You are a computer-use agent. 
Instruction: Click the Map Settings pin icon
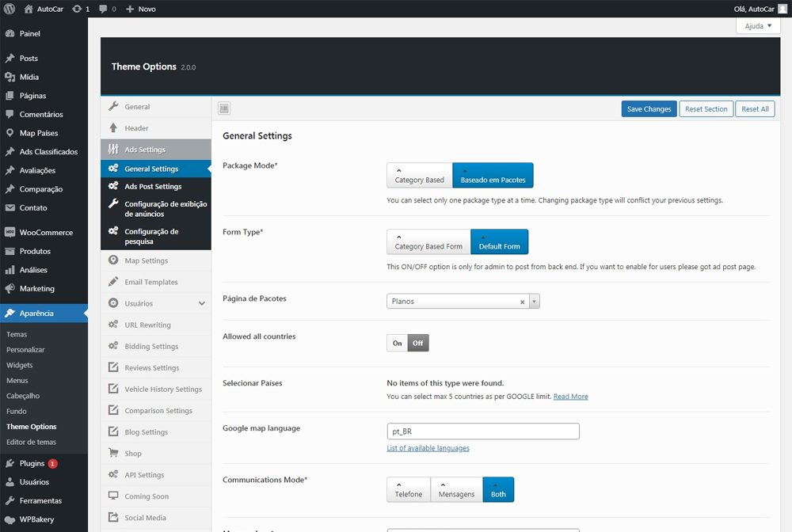(113, 260)
